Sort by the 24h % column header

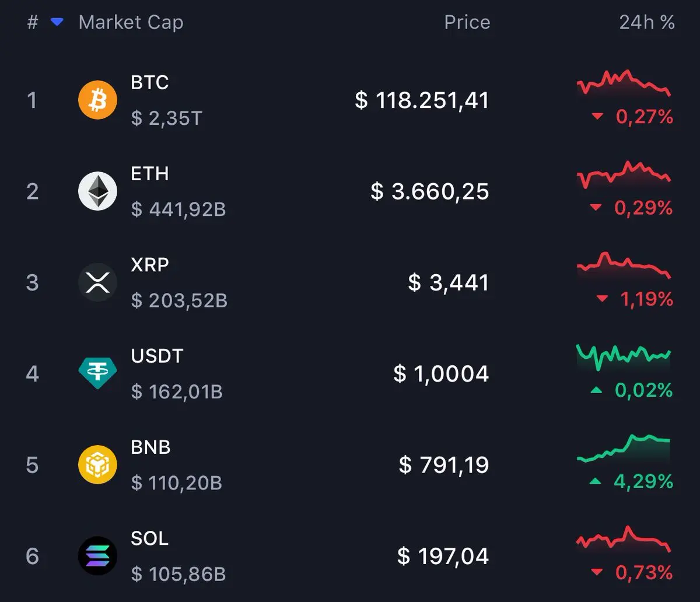pos(647,22)
